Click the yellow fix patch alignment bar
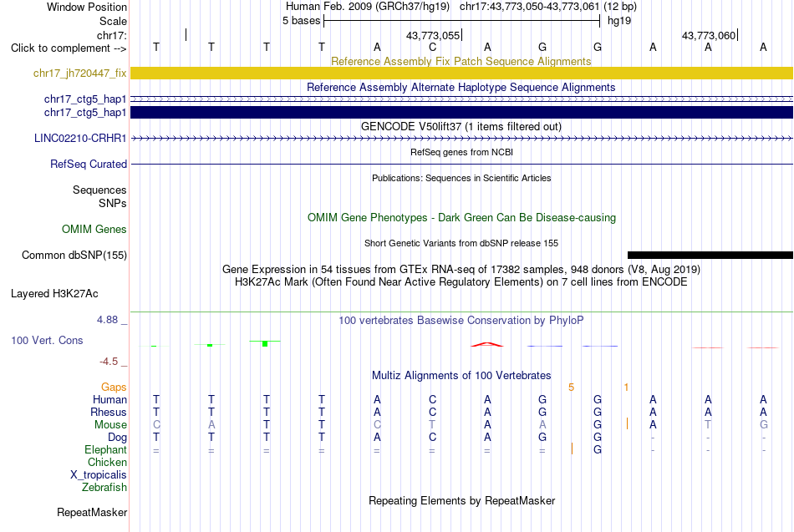 (461, 73)
